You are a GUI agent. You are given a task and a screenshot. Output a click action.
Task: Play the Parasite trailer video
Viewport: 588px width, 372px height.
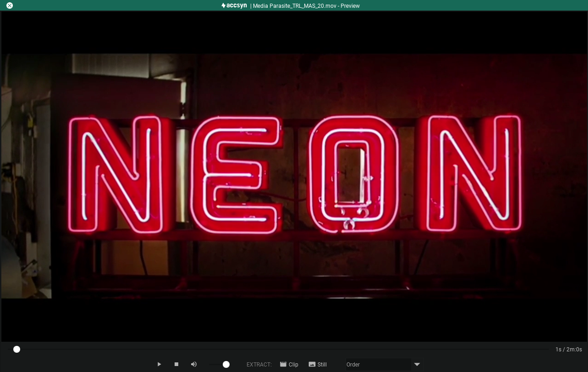coord(159,364)
